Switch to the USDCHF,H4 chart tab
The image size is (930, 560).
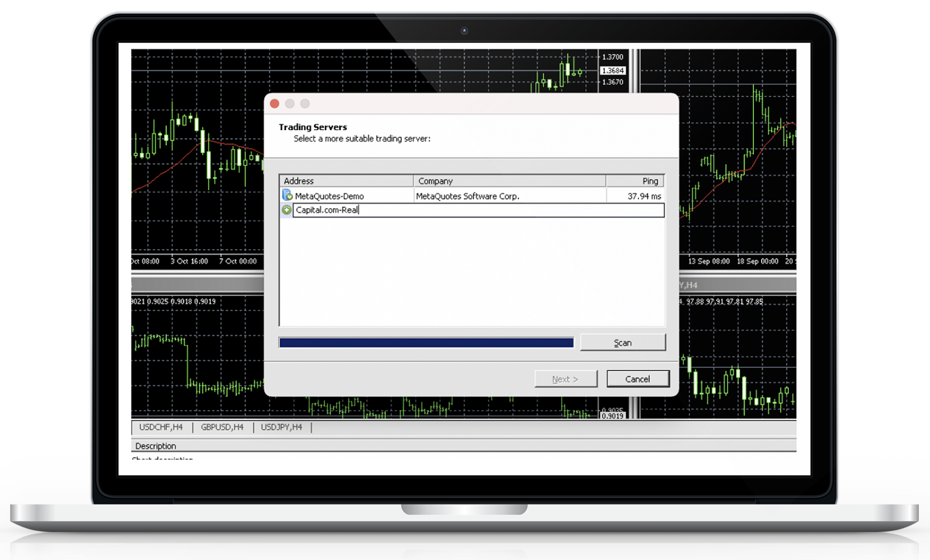[161, 427]
